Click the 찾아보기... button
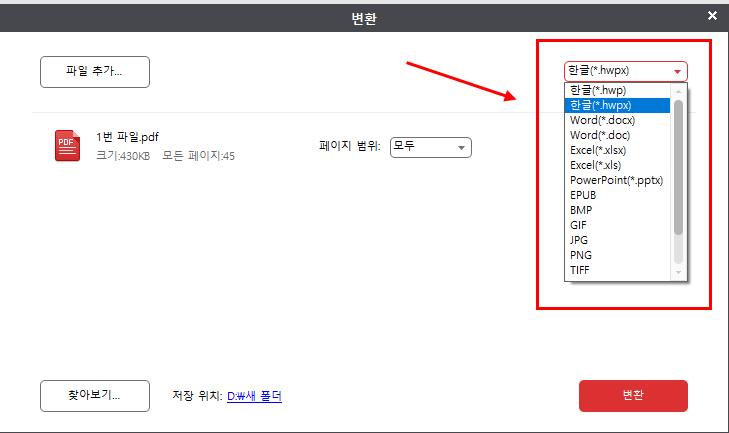This screenshot has width=729, height=433. point(95,396)
